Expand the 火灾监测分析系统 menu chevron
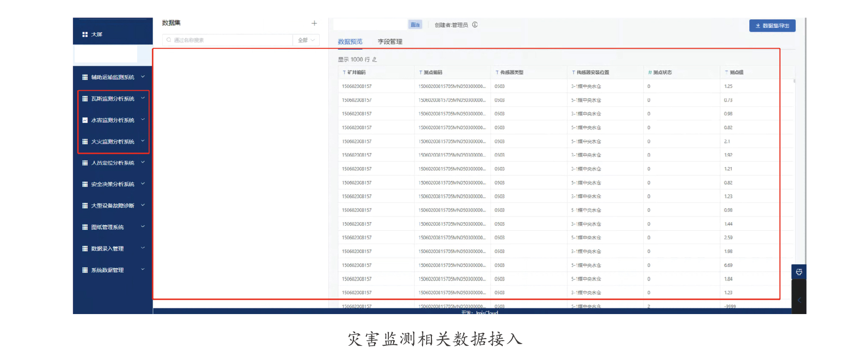The image size is (868, 359). tap(143, 141)
